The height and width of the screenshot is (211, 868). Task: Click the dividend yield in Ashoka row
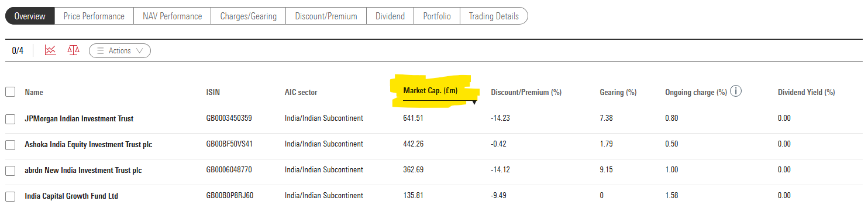(x=784, y=144)
